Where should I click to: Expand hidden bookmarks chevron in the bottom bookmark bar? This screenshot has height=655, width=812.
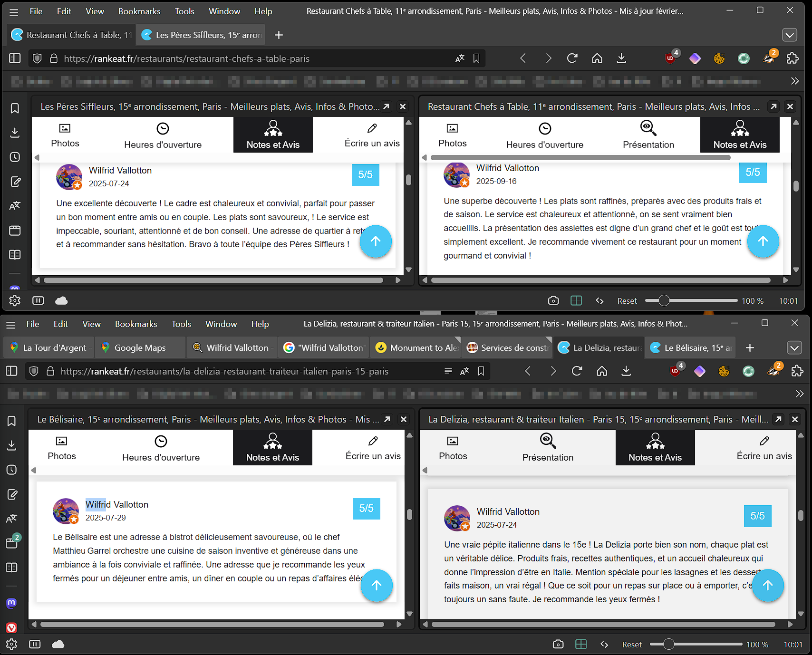(x=799, y=394)
